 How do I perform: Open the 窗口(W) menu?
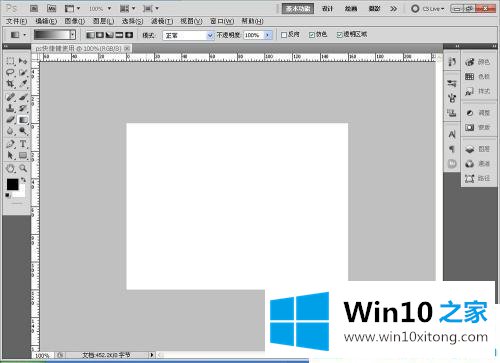(x=222, y=21)
